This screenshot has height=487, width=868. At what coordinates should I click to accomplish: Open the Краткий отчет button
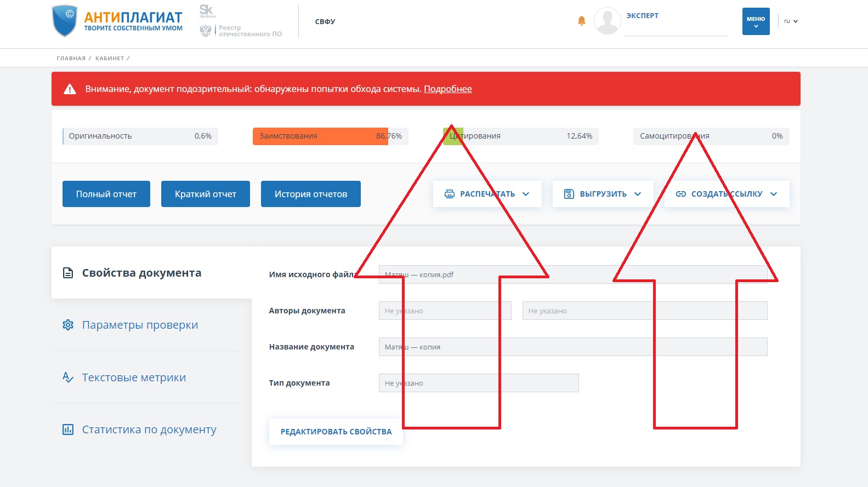(x=206, y=194)
